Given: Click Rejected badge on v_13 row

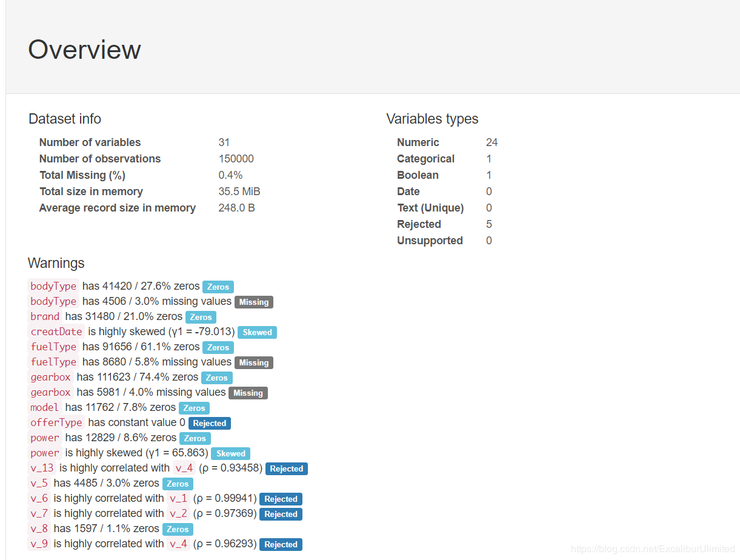Looking at the screenshot, I should (x=287, y=468).
